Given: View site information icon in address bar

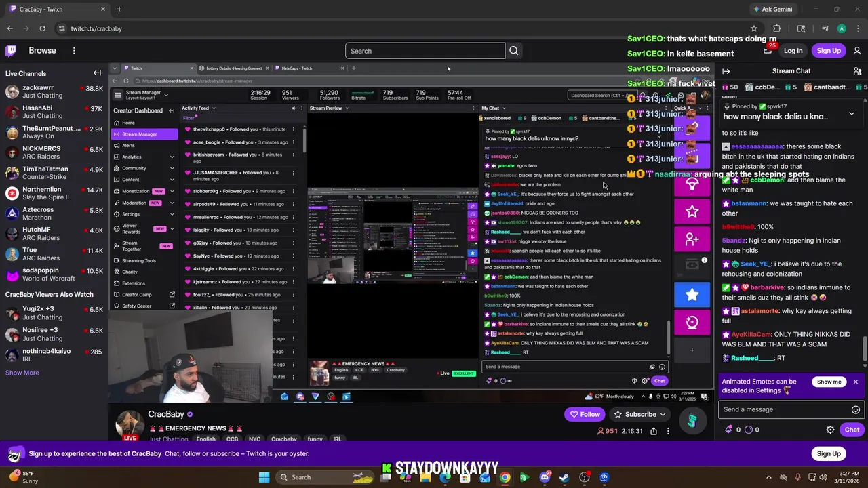Looking at the screenshot, I should pyautogui.click(x=62, y=28).
